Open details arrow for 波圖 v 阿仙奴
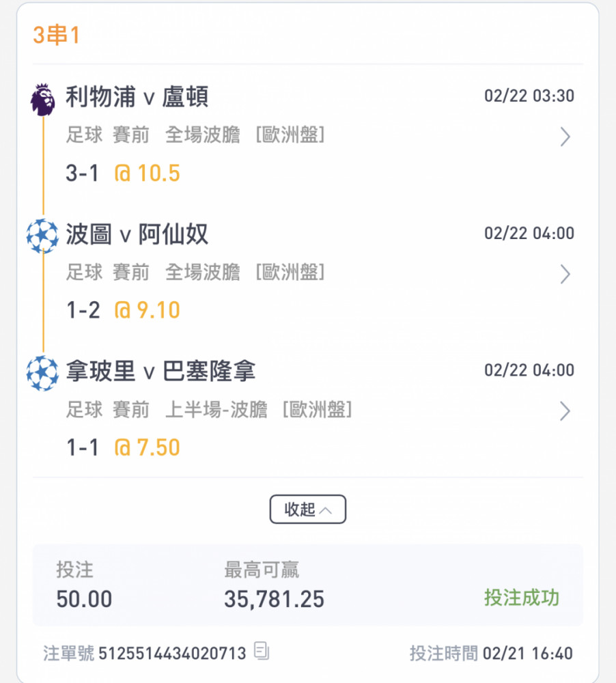Image resolution: width=616 pixels, height=683 pixels. click(565, 274)
